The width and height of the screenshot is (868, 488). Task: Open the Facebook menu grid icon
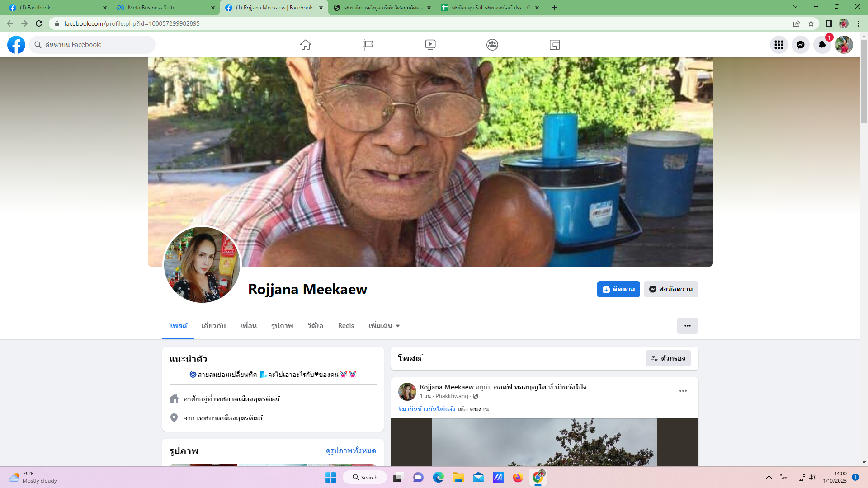[778, 45]
